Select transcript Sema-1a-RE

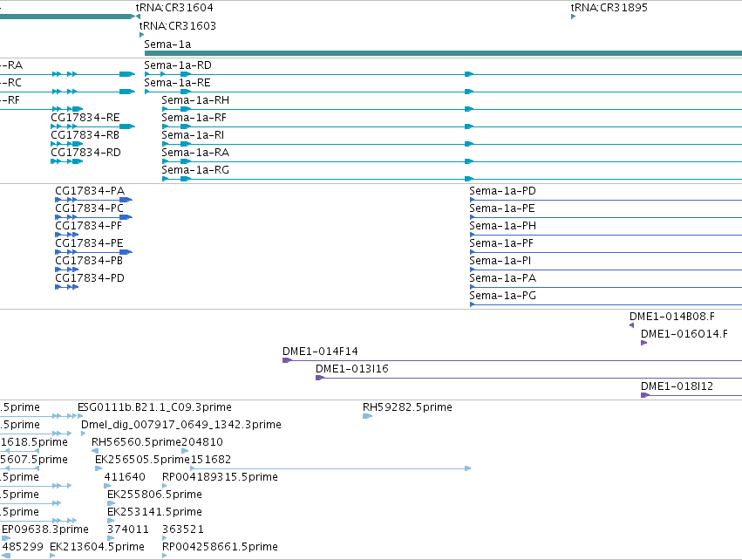[x=177, y=83]
